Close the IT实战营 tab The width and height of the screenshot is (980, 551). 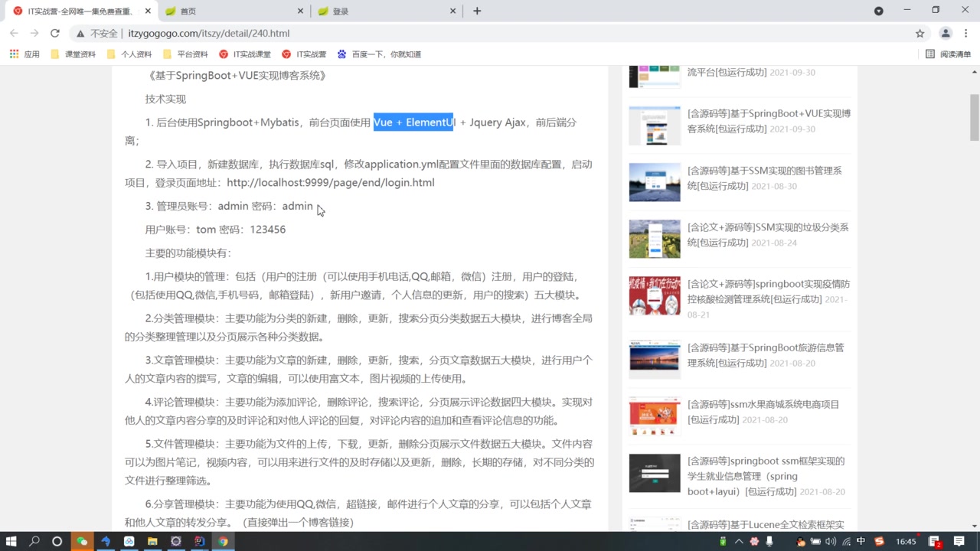[x=148, y=11]
